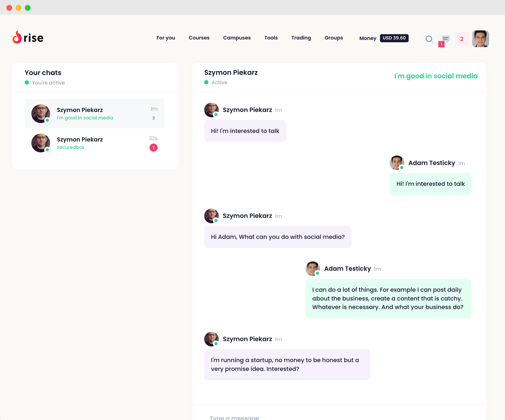
Task: Click the 32s timestamp in chat list
Action: pos(153,138)
